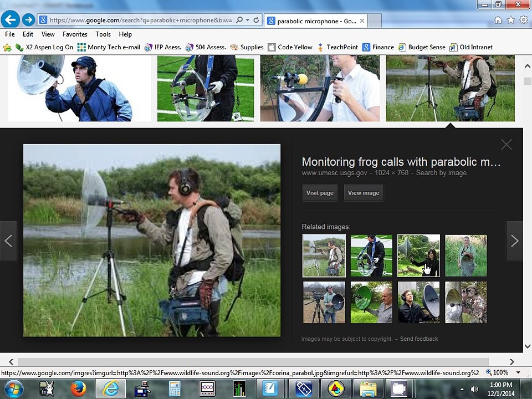Go back with the browser Back arrow
This screenshot has width=532, height=399.
10,19
